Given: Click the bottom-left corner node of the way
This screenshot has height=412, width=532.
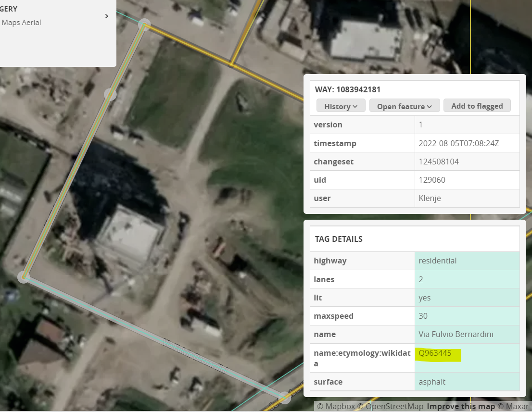Looking at the screenshot, I should coord(23,277).
